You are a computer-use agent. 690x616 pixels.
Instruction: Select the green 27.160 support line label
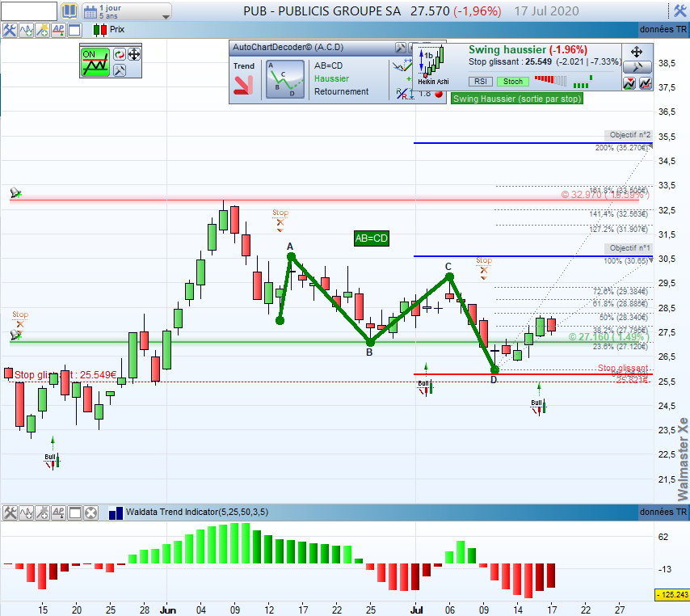pos(608,337)
